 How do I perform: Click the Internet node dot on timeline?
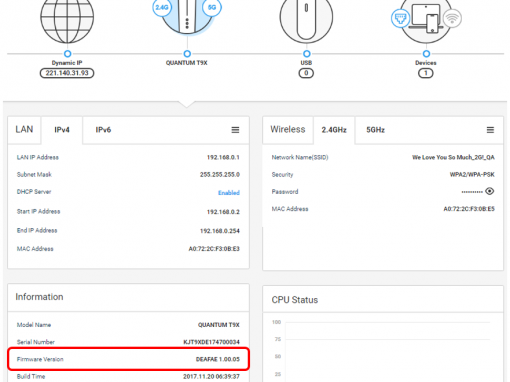pyautogui.click(x=67, y=54)
